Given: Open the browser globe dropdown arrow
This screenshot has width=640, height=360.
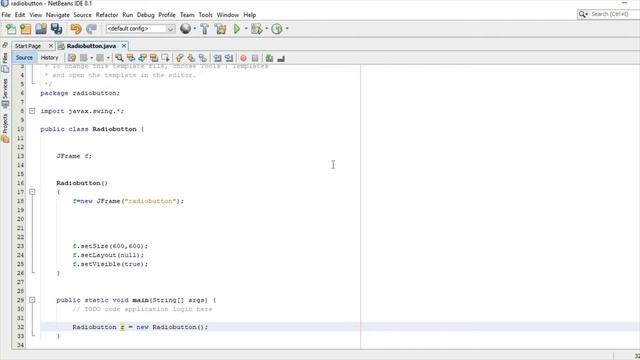Looking at the screenshot, I should click(x=194, y=29).
